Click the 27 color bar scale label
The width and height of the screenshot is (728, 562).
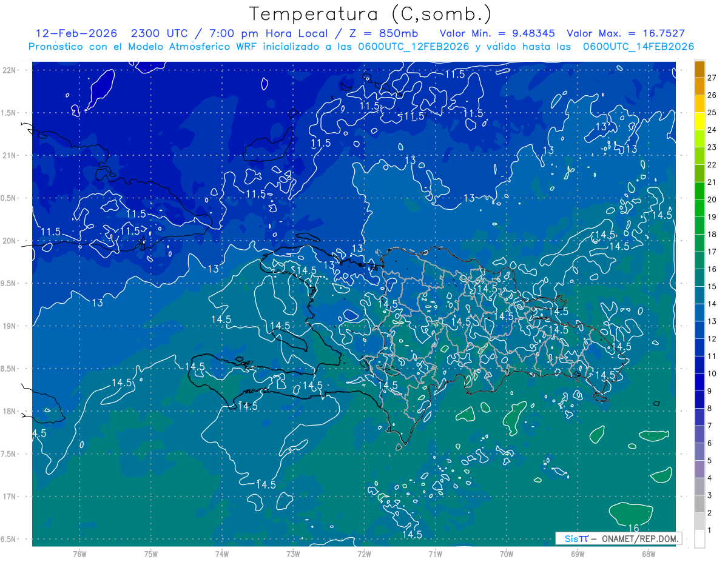coord(712,78)
